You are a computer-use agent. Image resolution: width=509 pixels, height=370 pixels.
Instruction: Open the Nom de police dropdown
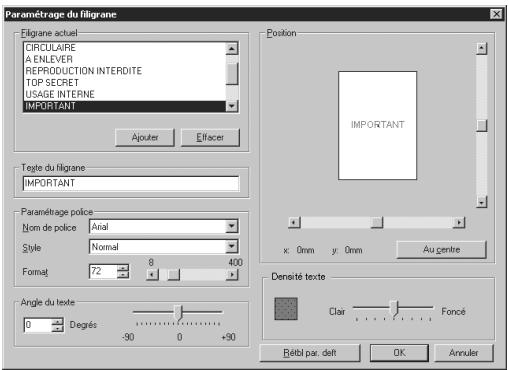(x=232, y=227)
